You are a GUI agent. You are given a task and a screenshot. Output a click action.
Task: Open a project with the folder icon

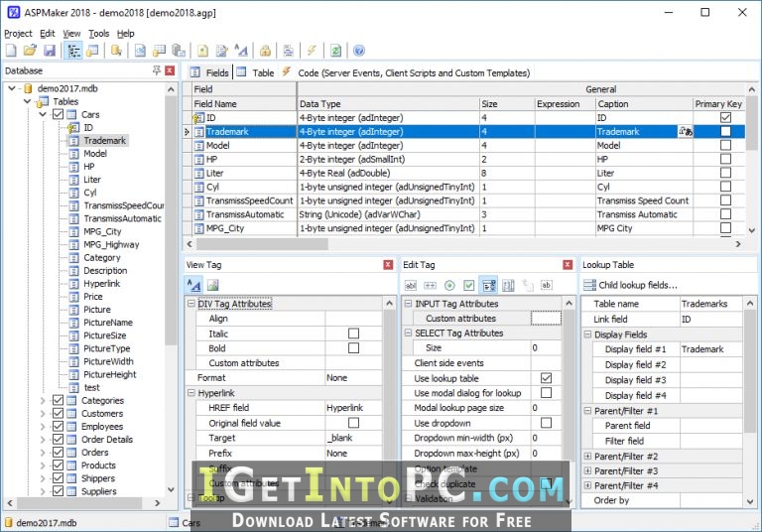pyautogui.click(x=30, y=50)
